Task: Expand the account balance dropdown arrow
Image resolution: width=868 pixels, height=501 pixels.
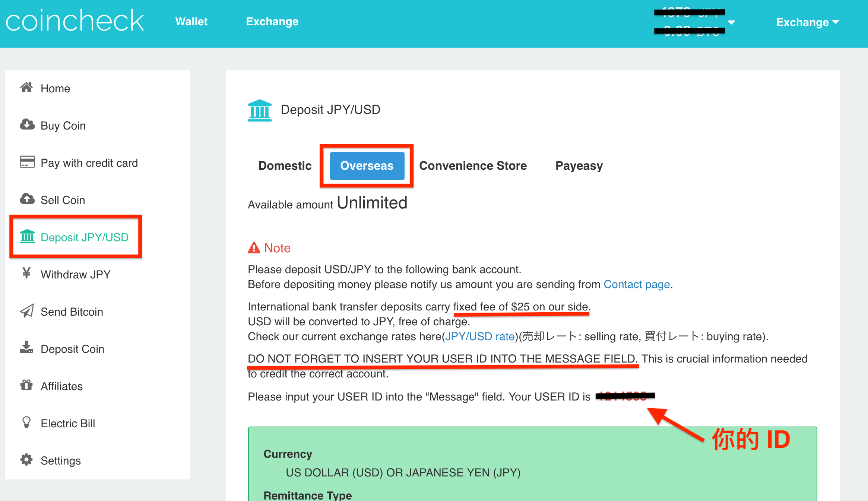Action: pyautogui.click(x=731, y=22)
